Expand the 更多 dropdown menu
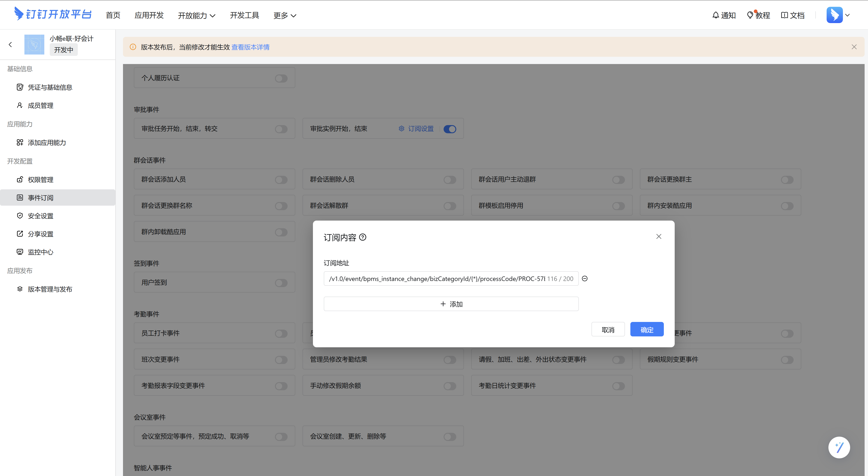 point(285,16)
